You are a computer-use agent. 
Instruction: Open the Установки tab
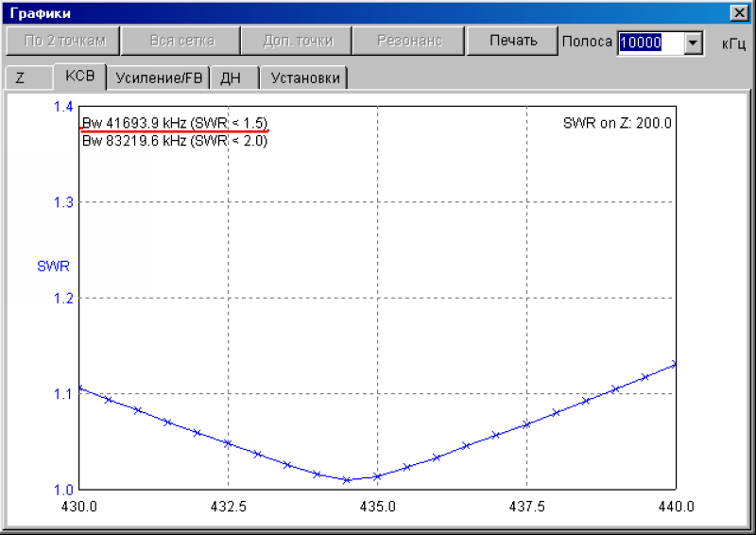[303, 78]
